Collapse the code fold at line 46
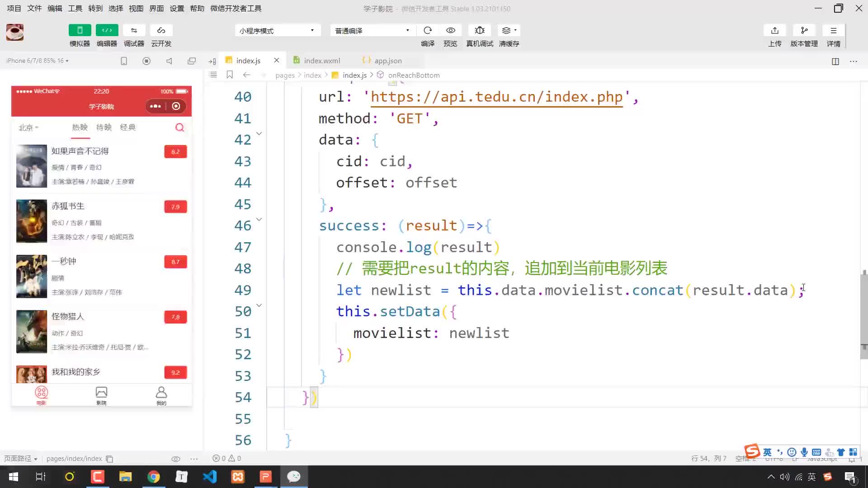The width and height of the screenshot is (868, 488). [259, 220]
